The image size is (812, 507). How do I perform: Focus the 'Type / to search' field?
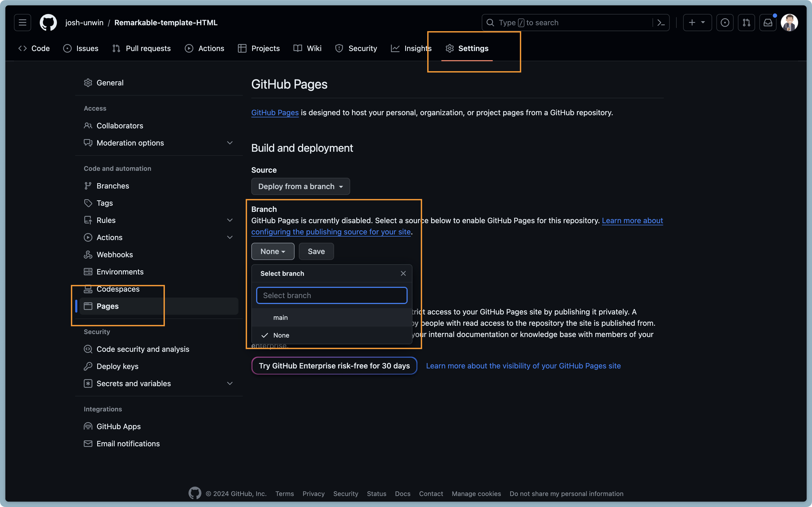[567, 23]
